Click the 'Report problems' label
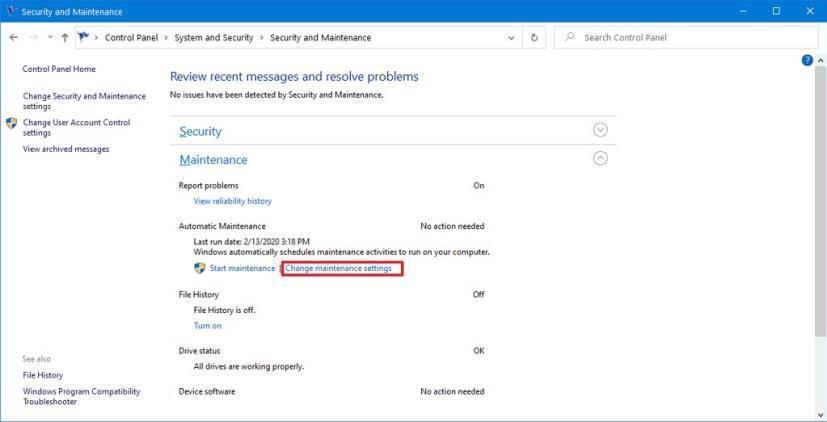The height and width of the screenshot is (422, 827). (208, 185)
